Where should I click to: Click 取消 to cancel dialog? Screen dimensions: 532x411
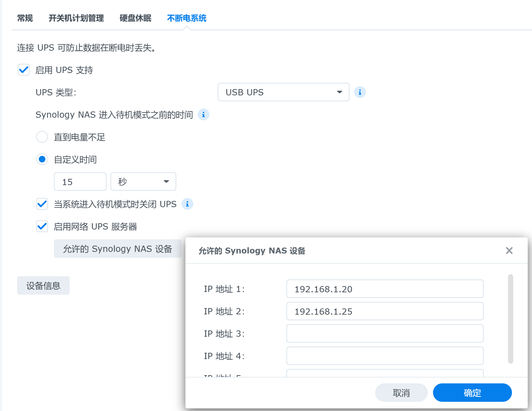[x=401, y=393]
